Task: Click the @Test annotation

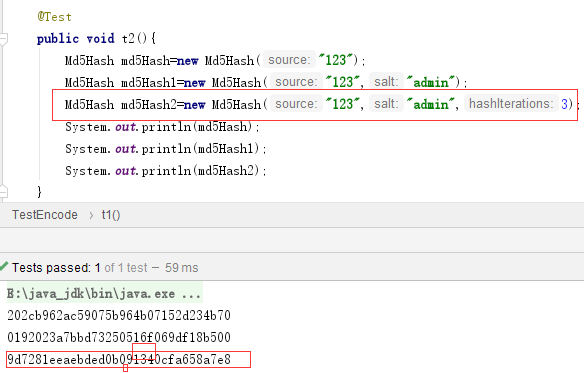Action: (54, 17)
